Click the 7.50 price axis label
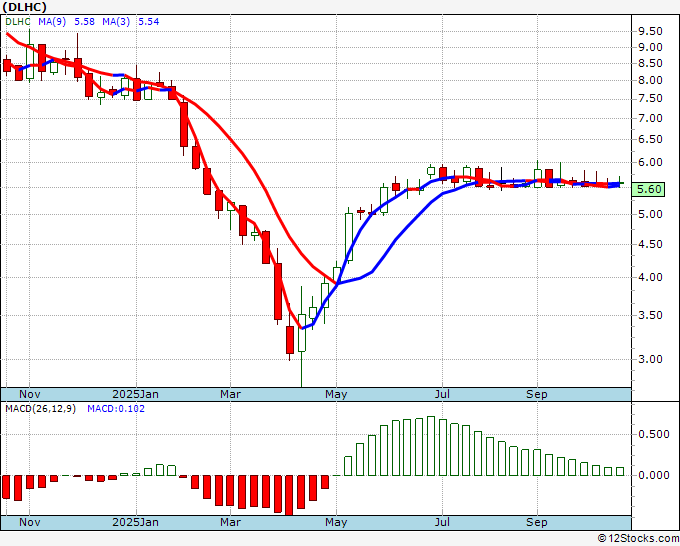Viewport: 680px width, 546px height. pos(650,98)
